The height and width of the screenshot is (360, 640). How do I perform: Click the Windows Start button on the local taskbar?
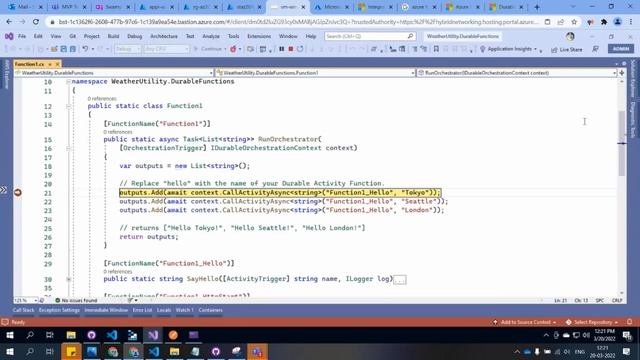[9, 352]
